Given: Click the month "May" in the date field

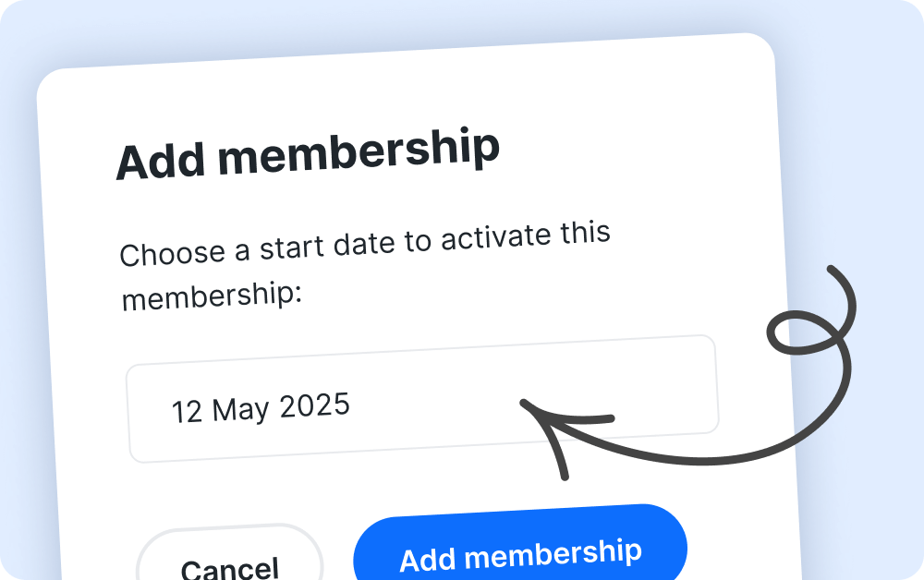Looking at the screenshot, I should click(240, 408).
